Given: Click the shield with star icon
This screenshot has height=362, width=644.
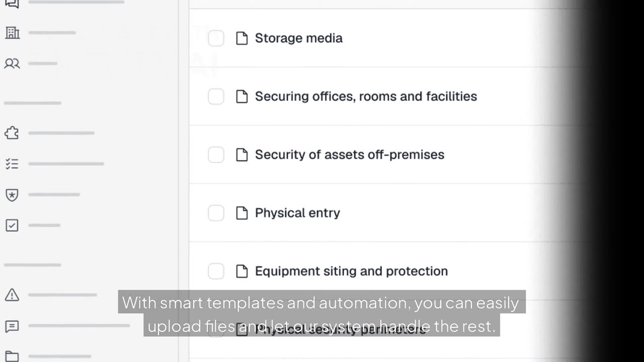Looking at the screenshot, I should tap(12, 195).
